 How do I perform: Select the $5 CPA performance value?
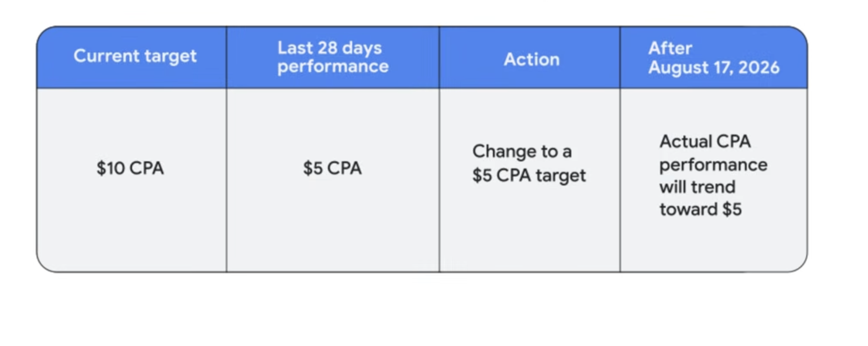coord(332,168)
